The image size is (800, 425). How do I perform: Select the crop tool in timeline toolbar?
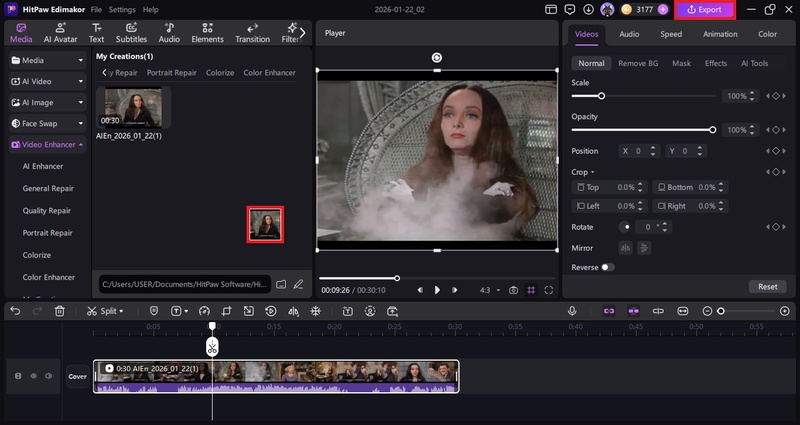click(x=227, y=311)
